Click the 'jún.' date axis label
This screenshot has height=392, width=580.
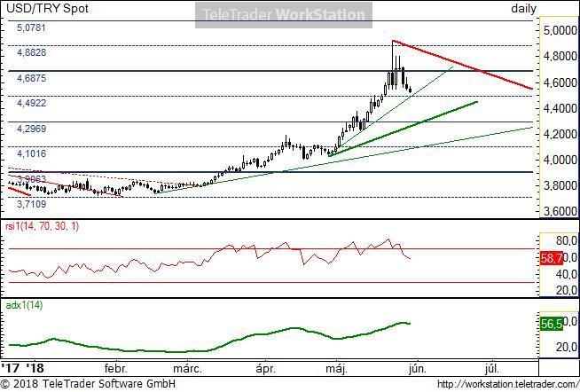pos(417,368)
